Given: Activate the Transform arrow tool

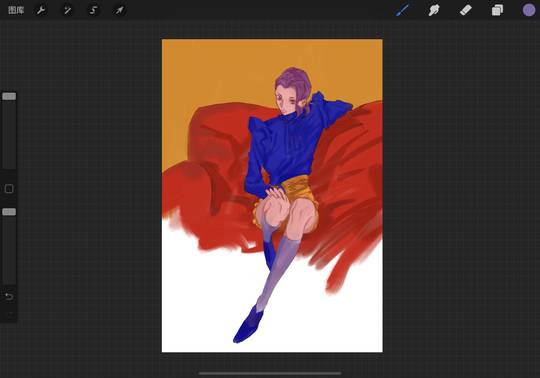Looking at the screenshot, I should coord(119,10).
